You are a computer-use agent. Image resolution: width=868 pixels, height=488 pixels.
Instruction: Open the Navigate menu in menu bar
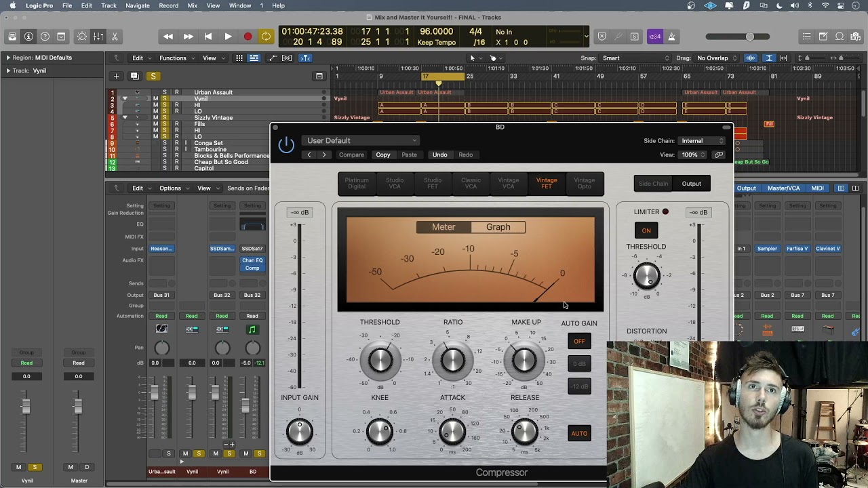click(x=138, y=5)
